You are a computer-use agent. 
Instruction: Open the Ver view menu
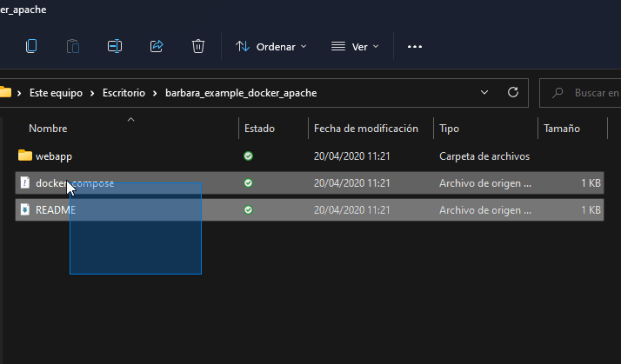click(355, 47)
